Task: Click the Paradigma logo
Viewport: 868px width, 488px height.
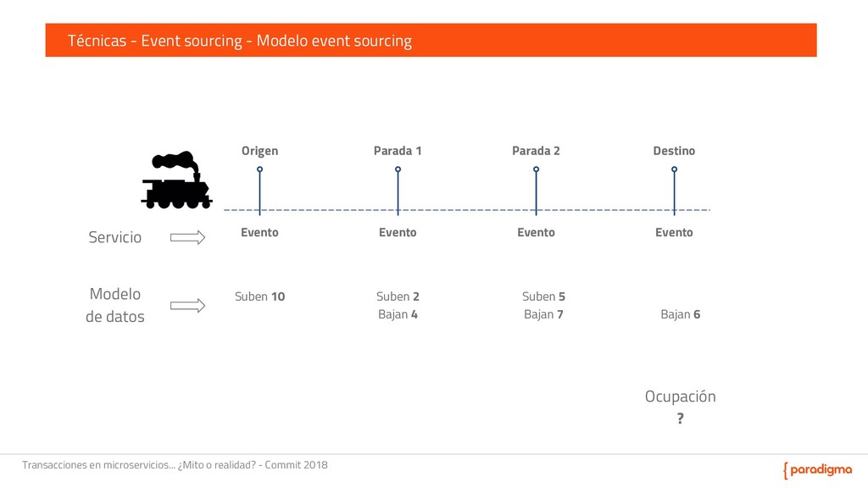Action: click(817, 470)
